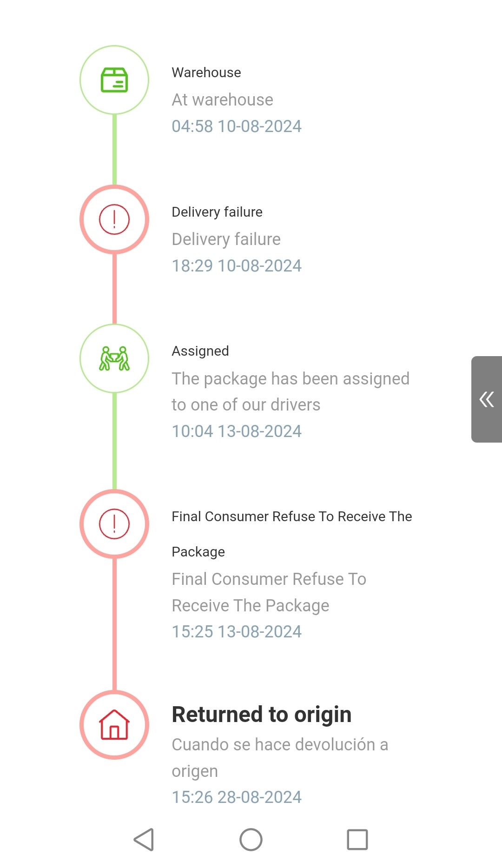Select the Warehouse step title
502x868 pixels.
(206, 73)
